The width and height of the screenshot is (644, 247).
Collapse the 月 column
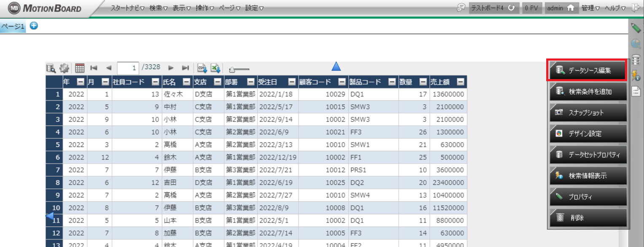[105, 82]
